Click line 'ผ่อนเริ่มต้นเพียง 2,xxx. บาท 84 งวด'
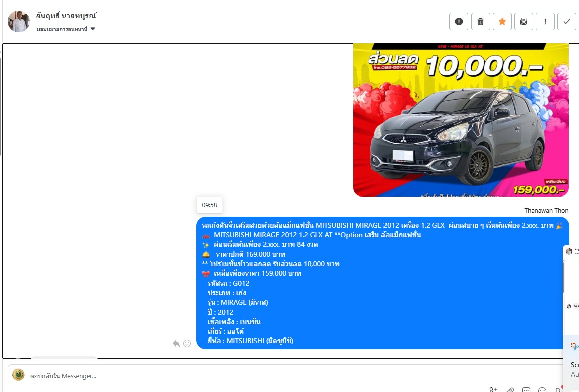 (266, 244)
